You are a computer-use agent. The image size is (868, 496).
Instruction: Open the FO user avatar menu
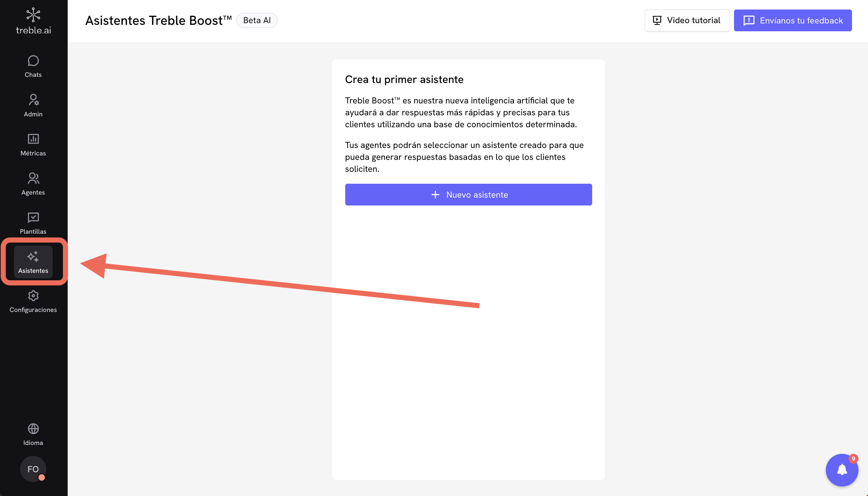pyautogui.click(x=33, y=469)
